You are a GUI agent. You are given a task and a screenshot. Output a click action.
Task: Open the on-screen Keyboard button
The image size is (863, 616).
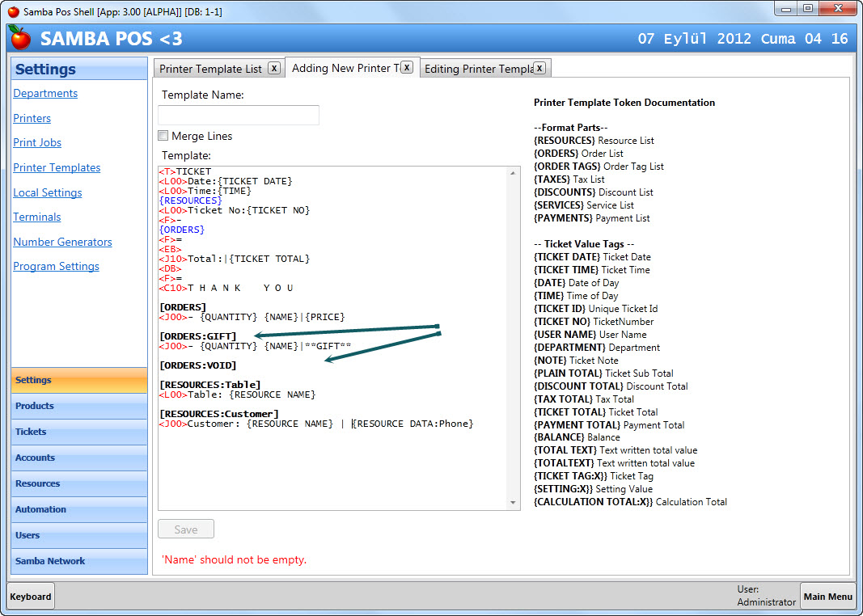tap(31, 597)
